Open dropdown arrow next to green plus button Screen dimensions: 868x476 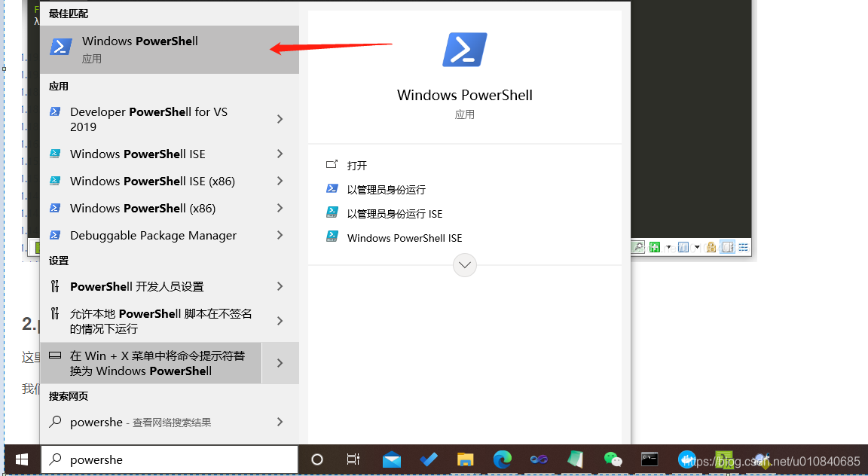tap(669, 247)
